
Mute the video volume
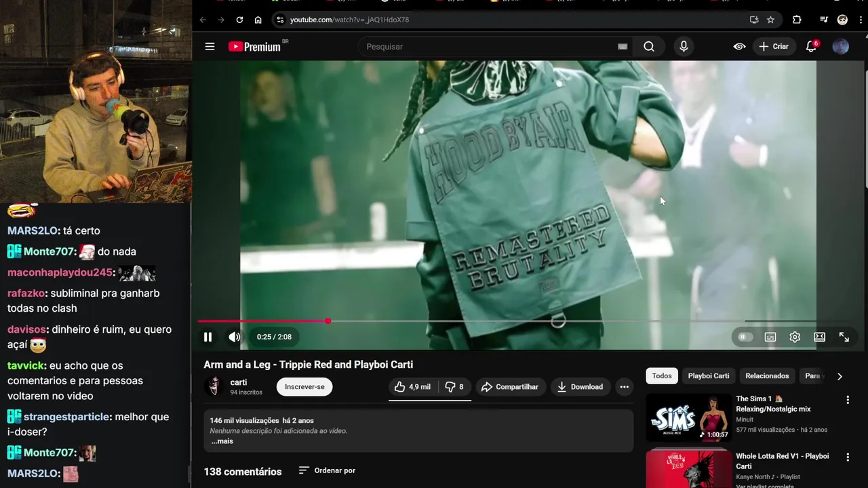[235, 337]
